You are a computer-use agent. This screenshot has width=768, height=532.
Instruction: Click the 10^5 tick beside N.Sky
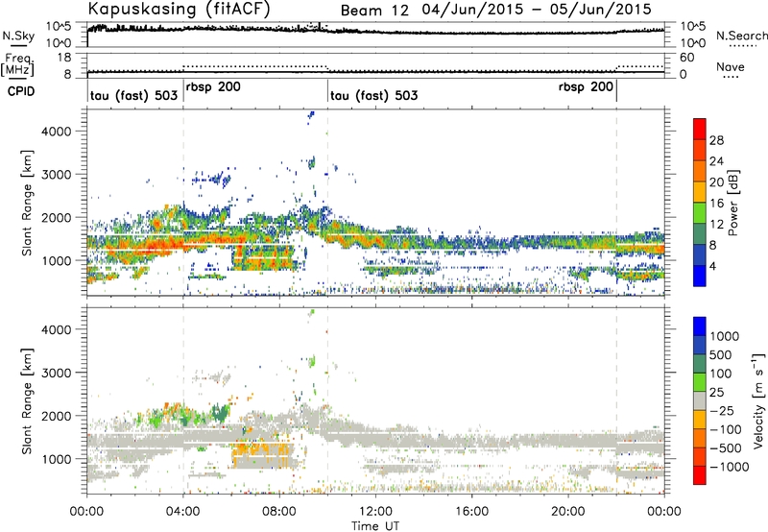tap(59, 26)
